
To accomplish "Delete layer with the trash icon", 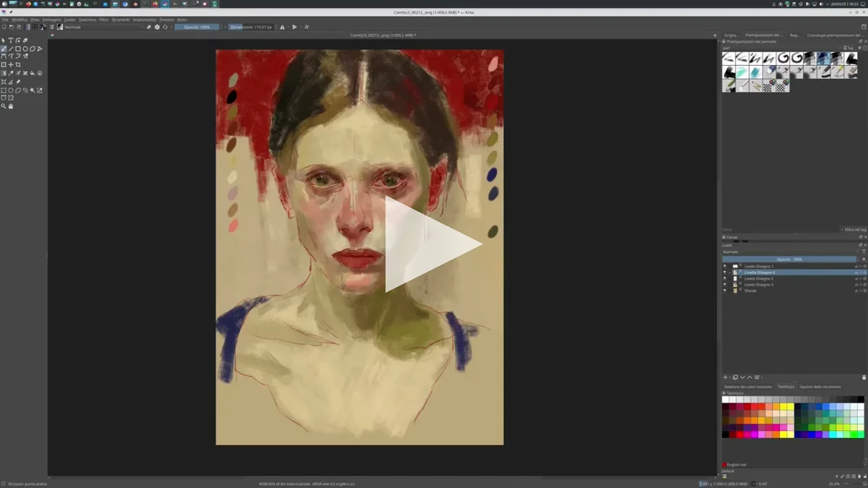I will pos(864,377).
